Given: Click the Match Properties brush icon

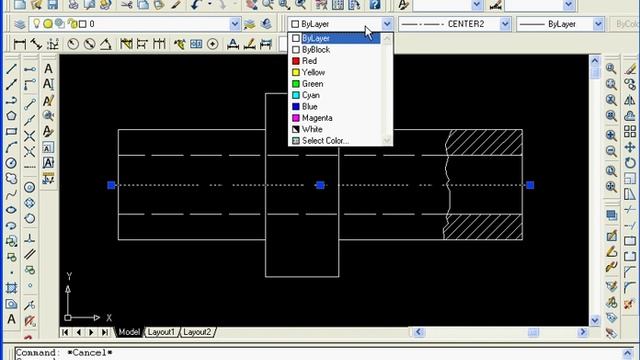Looking at the screenshot, I should (176, 5).
